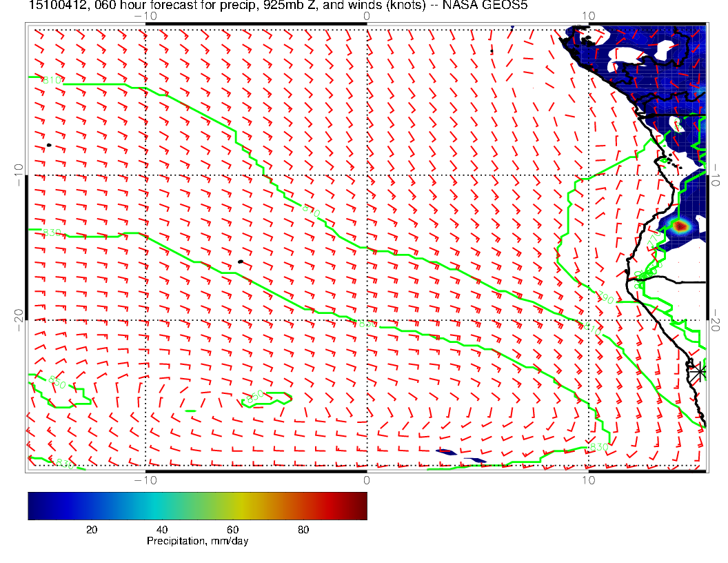This screenshot has height=563, width=728.
Task: Click the black island dot near the left edge
Action: click(x=49, y=145)
